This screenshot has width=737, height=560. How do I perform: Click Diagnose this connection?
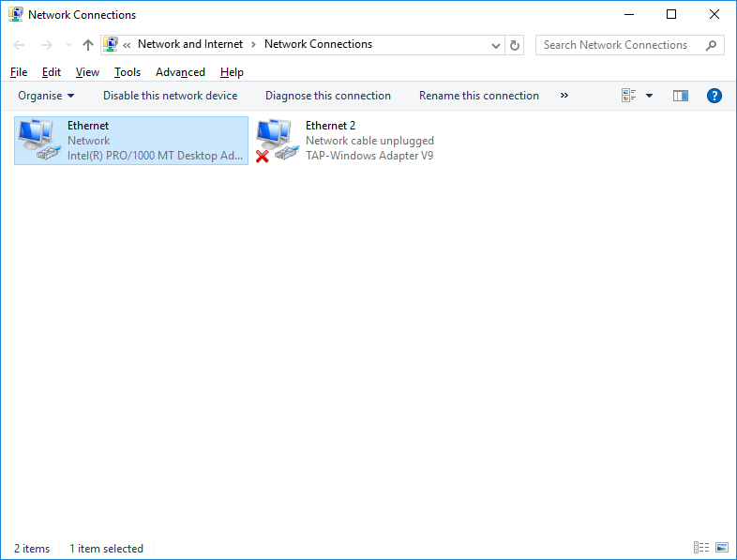pos(328,96)
